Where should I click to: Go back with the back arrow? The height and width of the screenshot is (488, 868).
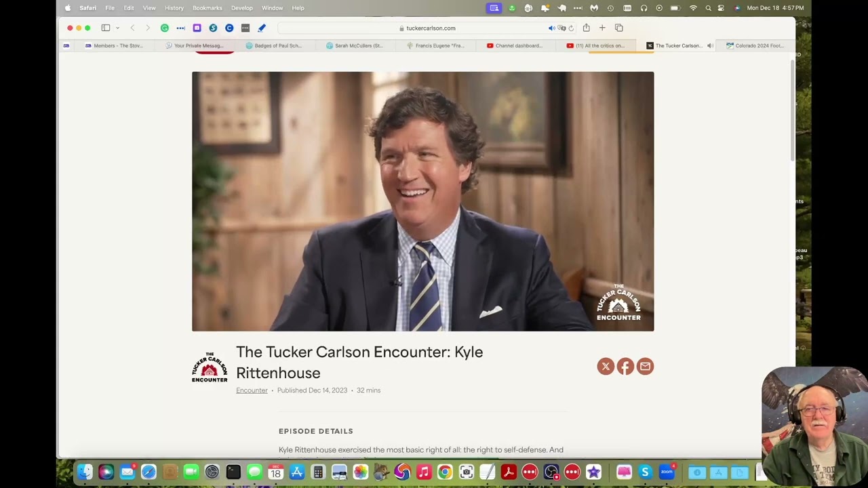(x=132, y=28)
